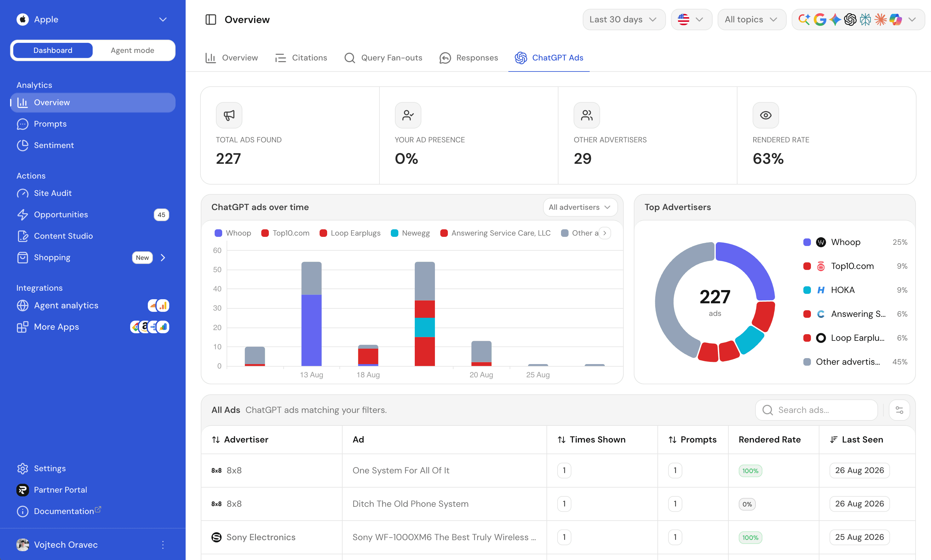Click the Other Advertisers people icon
Screen dimensions: 931x560
(x=587, y=115)
